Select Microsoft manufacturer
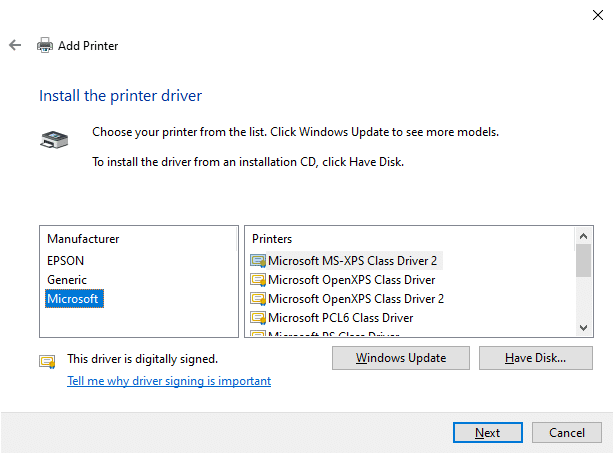The width and height of the screenshot is (614, 454). 74,299
